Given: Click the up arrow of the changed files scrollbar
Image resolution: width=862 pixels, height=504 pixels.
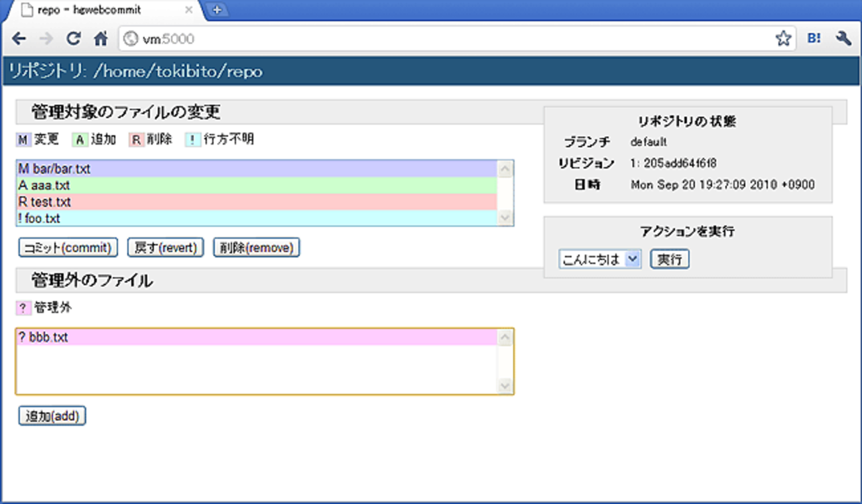Looking at the screenshot, I should tap(505, 169).
